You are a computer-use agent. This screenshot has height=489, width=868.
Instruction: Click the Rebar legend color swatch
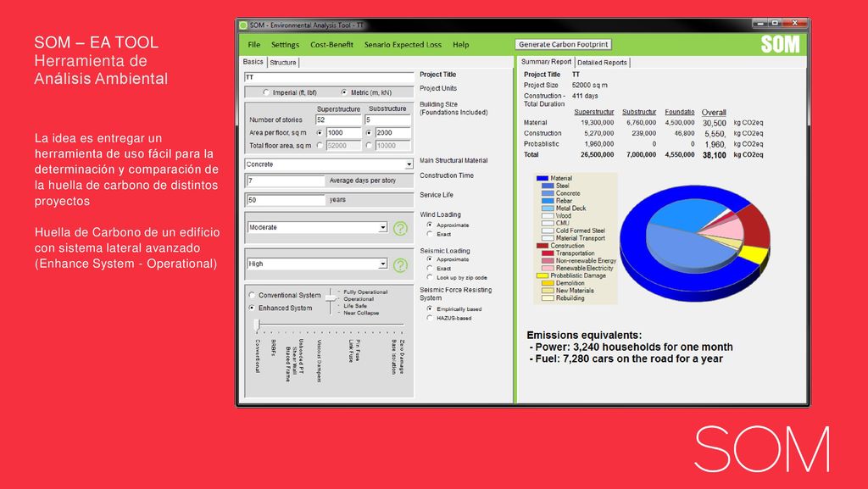(548, 201)
